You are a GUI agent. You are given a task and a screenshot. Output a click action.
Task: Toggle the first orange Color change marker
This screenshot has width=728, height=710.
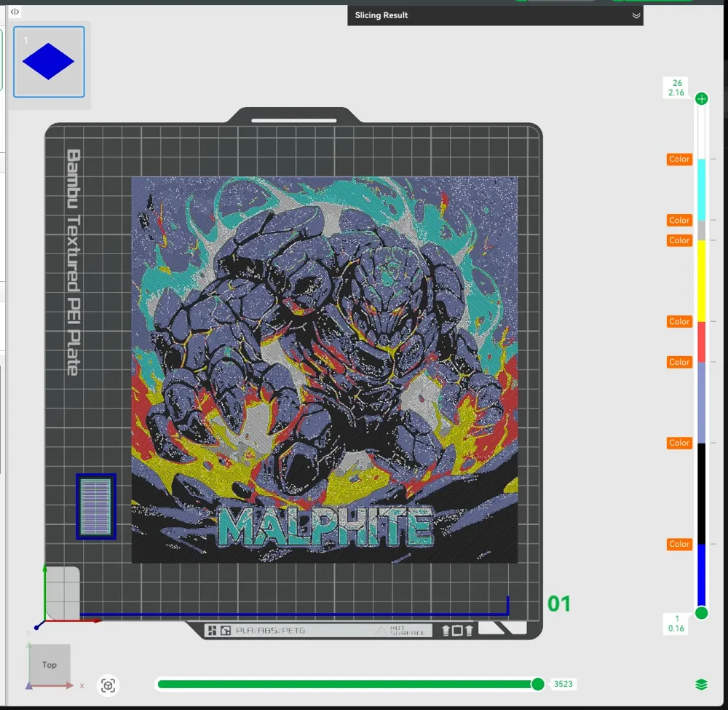click(x=679, y=159)
